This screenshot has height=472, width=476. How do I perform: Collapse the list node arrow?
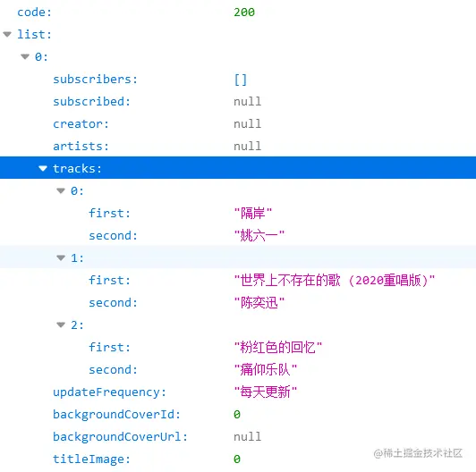[x=7, y=34]
